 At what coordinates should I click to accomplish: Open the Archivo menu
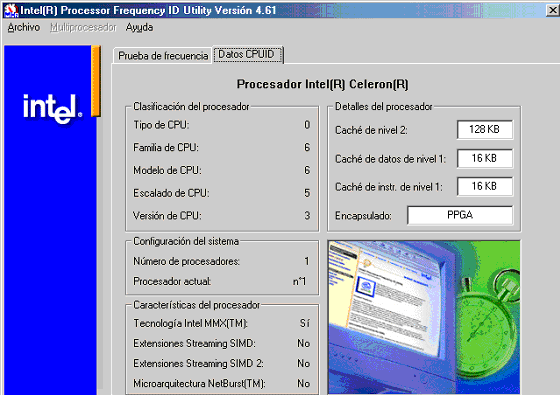click(x=24, y=27)
